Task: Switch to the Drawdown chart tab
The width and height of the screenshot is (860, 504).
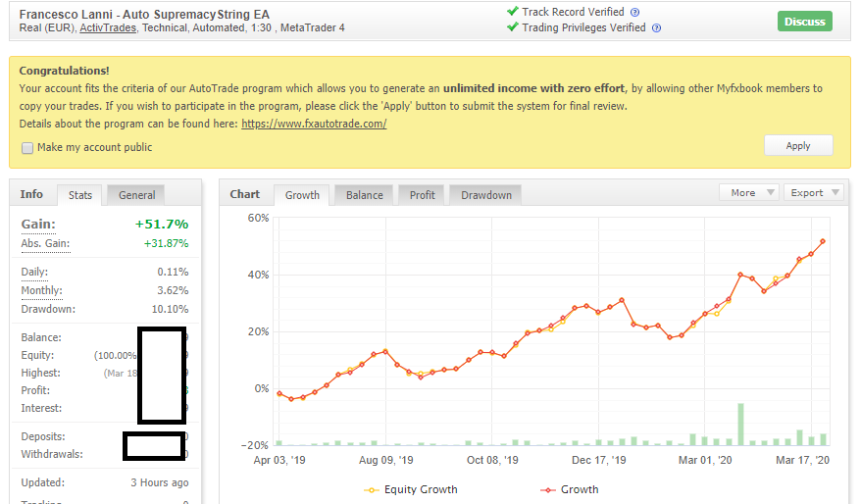Action: point(486,195)
